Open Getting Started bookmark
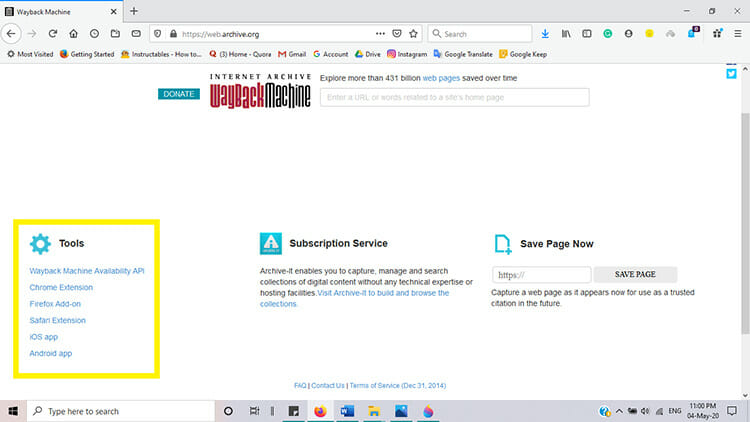 pyautogui.click(x=87, y=55)
